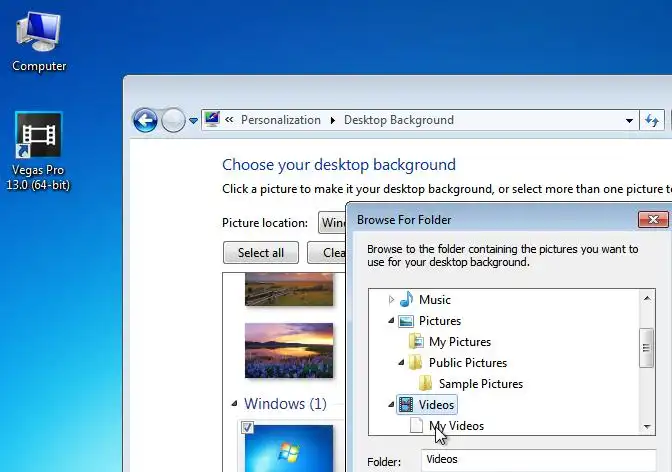
Task: Select My Videos in the tree
Action: (456, 426)
